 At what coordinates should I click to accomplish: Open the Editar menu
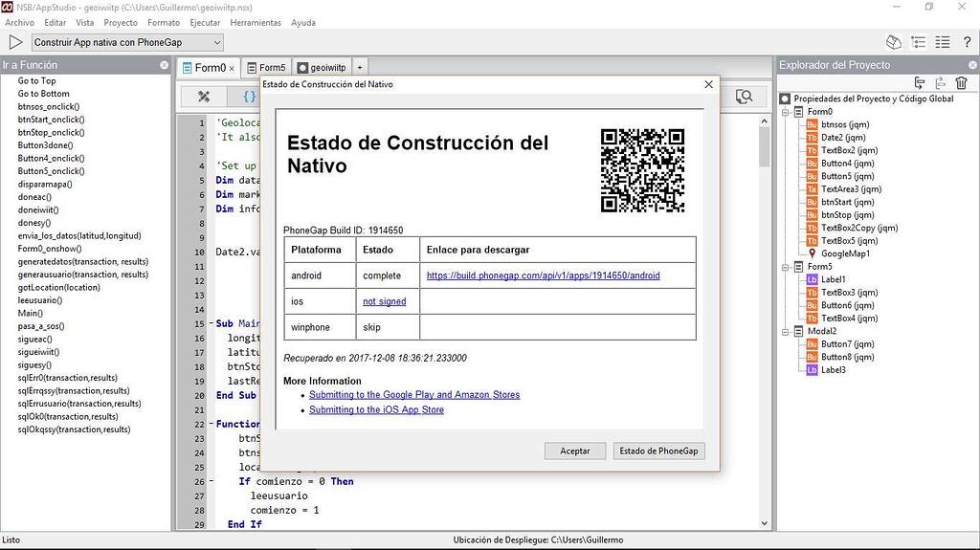pos(55,23)
